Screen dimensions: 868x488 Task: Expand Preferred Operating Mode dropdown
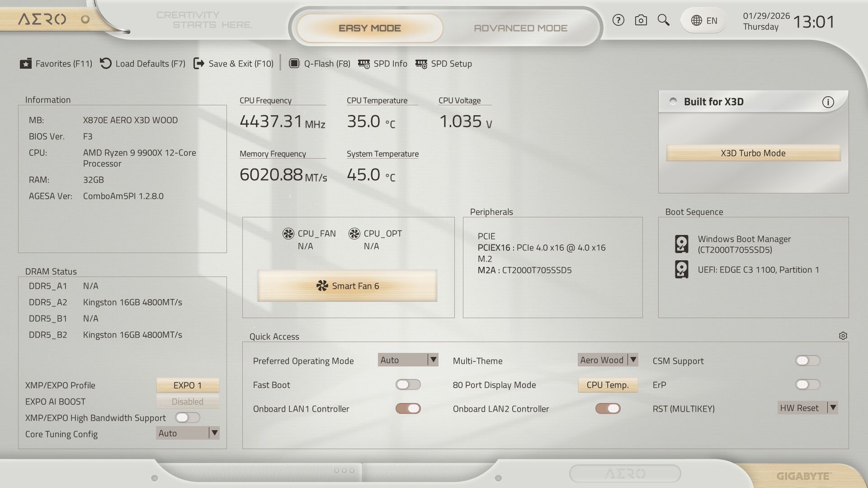pyautogui.click(x=408, y=360)
